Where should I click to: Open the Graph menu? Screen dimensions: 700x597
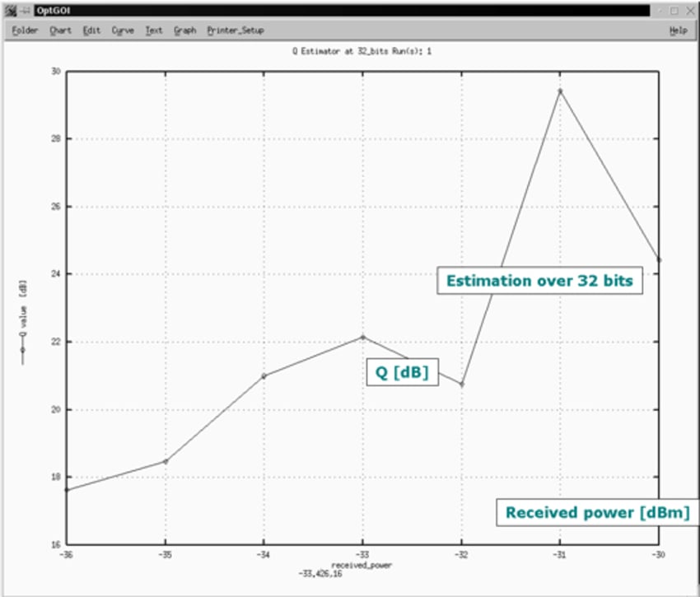[184, 30]
